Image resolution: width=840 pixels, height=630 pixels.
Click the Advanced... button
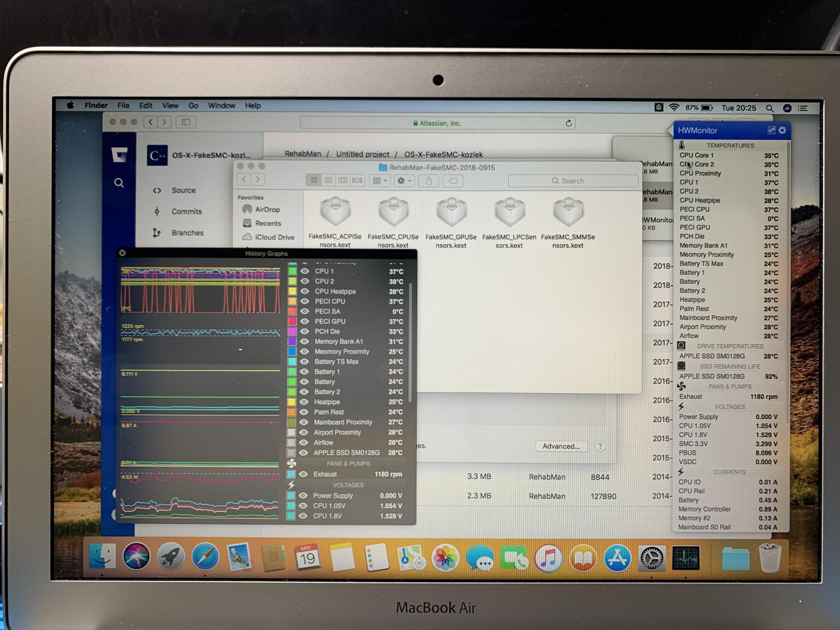[561, 446]
